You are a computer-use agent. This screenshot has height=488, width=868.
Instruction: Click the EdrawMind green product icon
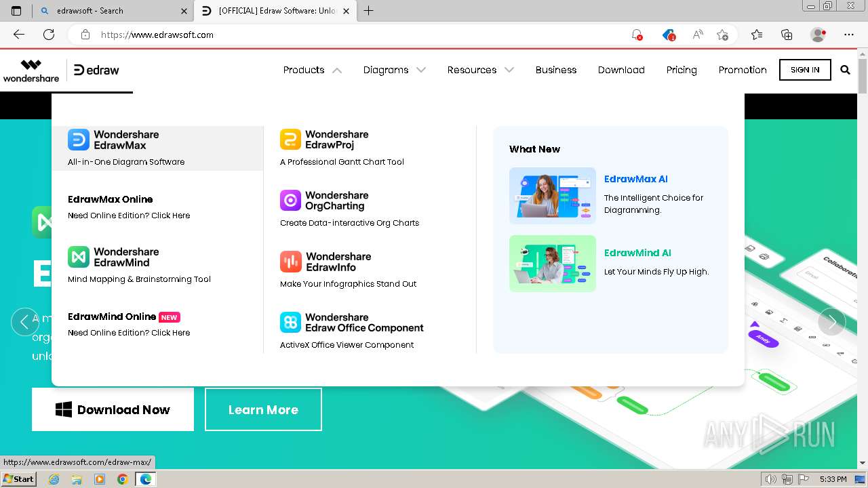(79, 257)
